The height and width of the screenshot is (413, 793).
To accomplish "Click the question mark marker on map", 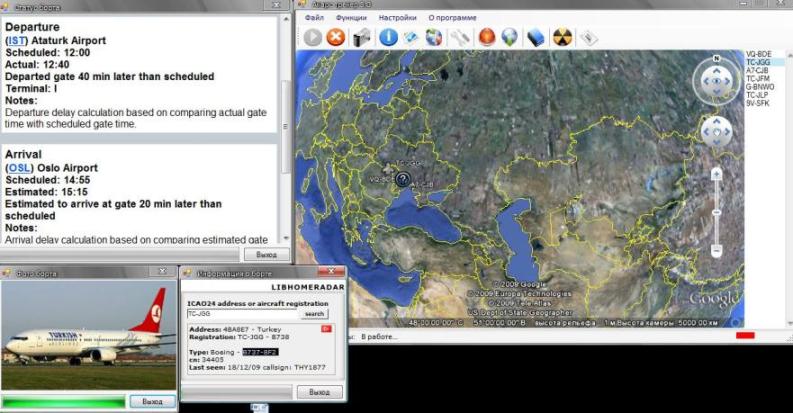I will click(x=403, y=179).
